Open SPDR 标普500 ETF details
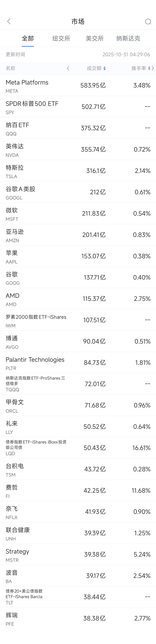This screenshot has height=644, width=156. (x=78, y=107)
